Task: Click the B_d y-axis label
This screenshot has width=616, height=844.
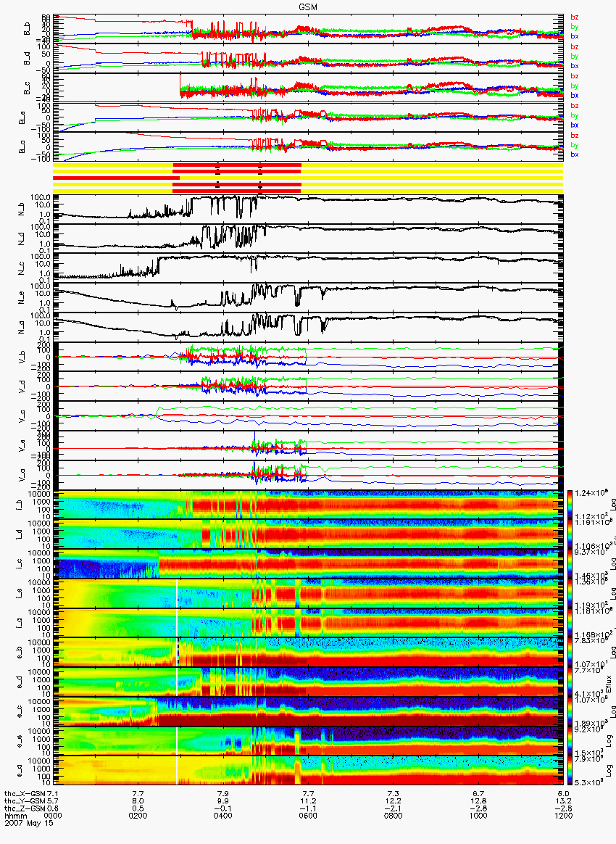Action: coord(26,59)
